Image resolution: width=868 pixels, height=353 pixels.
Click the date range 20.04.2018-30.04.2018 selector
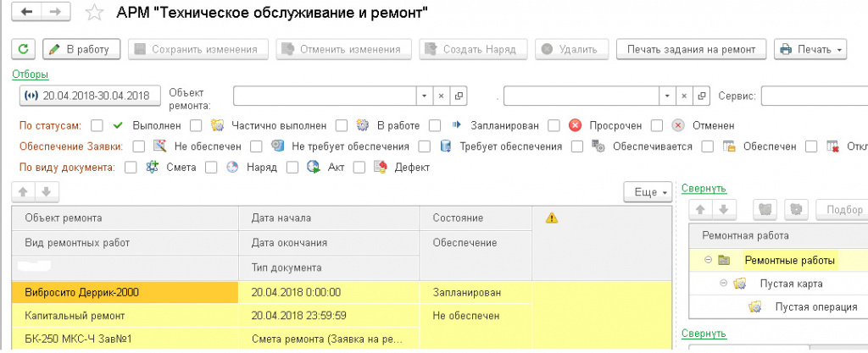88,96
